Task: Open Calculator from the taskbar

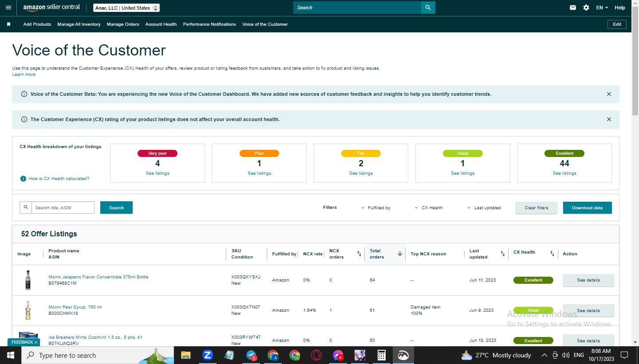Action: [381, 355]
